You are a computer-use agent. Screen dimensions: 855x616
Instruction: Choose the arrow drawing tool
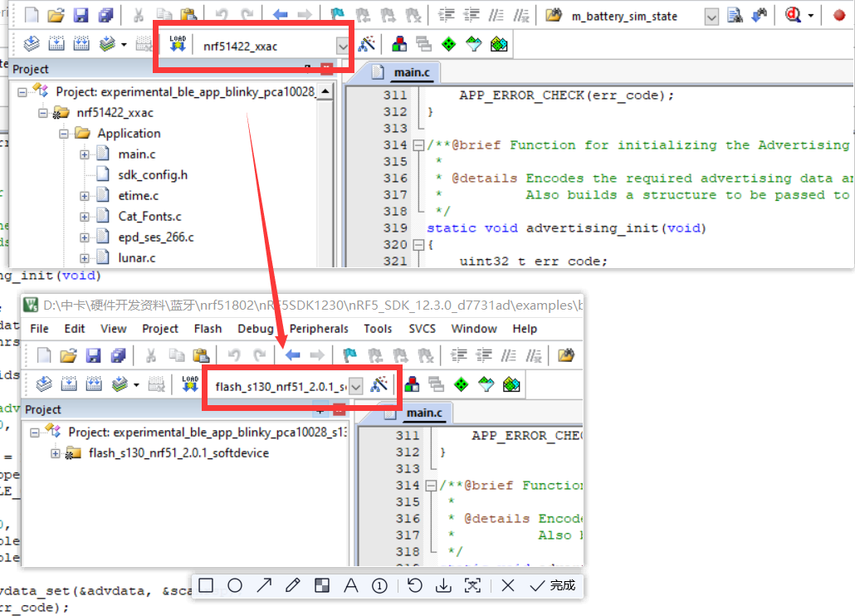coord(264,585)
